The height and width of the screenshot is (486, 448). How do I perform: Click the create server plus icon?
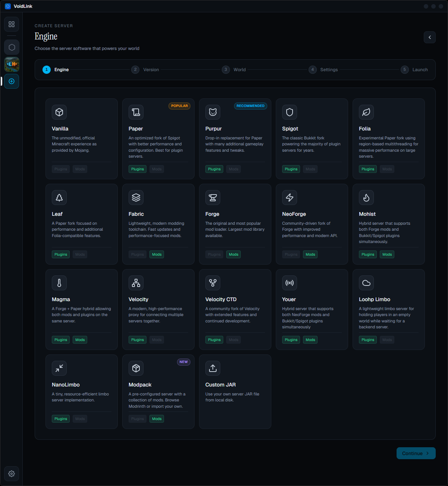[x=12, y=81]
